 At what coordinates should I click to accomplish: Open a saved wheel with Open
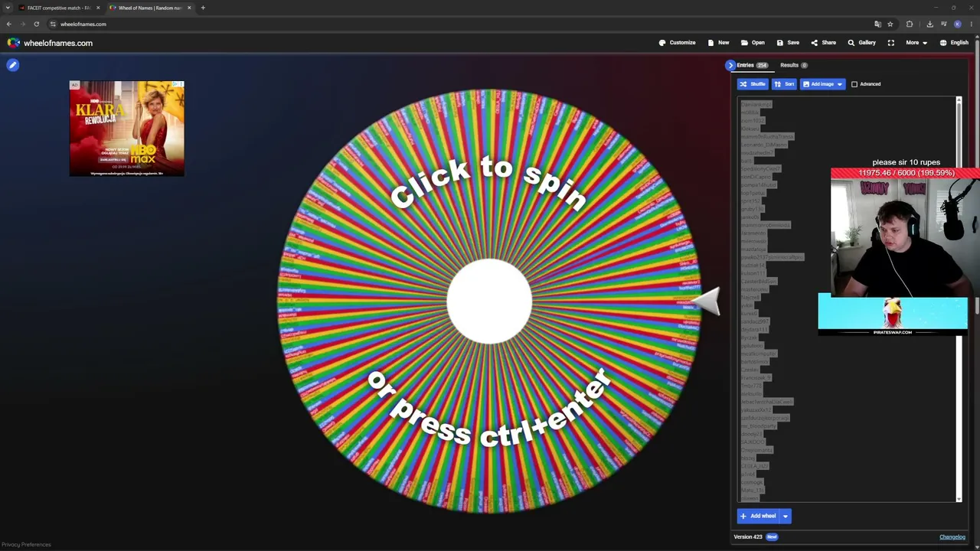[753, 43]
